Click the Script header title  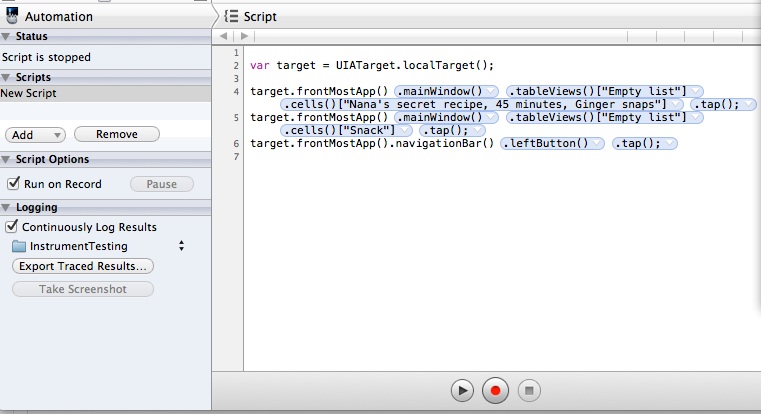(x=260, y=17)
